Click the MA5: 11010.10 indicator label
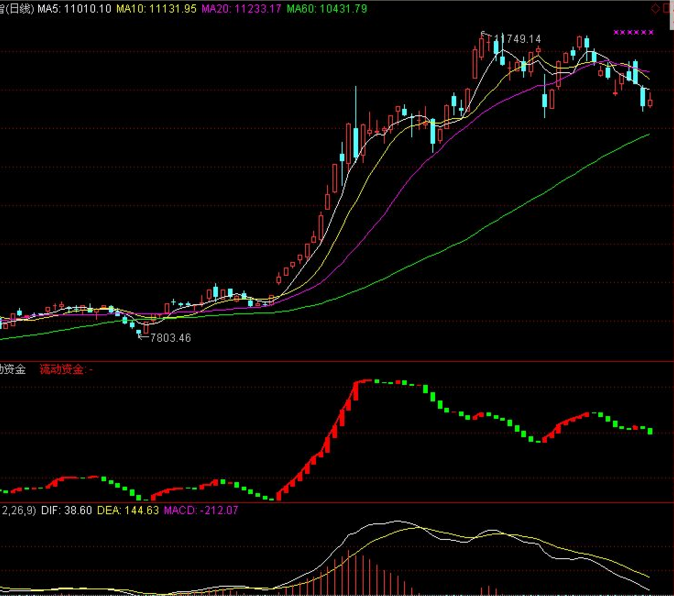Viewport: 674px width, 596px height. (74, 9)
